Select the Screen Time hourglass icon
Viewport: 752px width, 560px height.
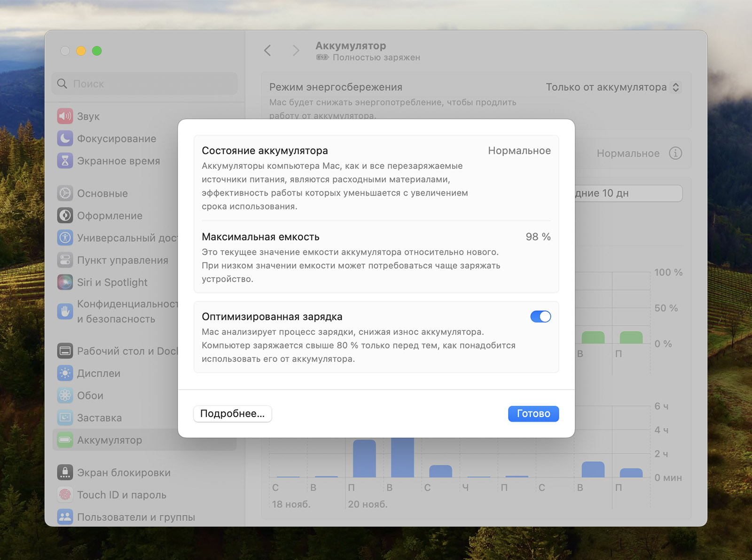tap(65, 161)
